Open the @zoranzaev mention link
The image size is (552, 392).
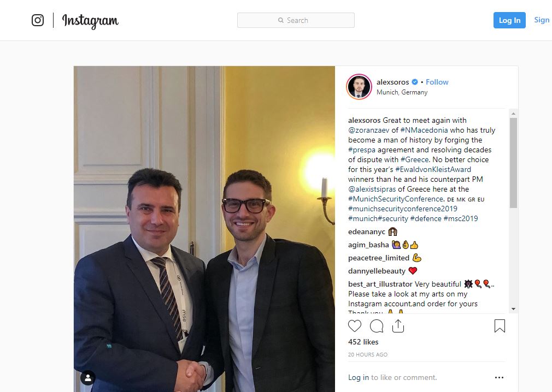click(x=368, y=130)
